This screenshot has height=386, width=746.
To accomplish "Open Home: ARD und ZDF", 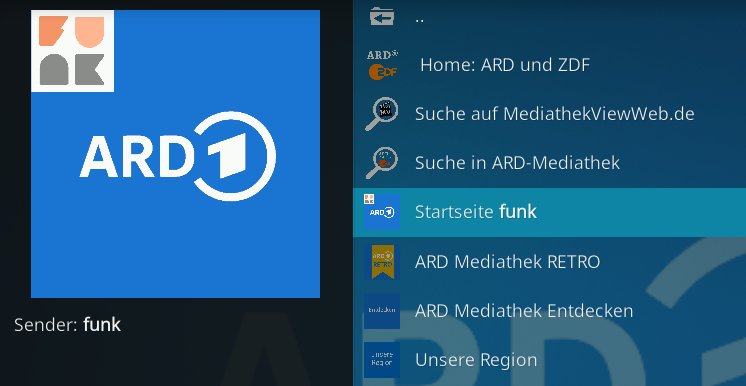I will 550,65.
